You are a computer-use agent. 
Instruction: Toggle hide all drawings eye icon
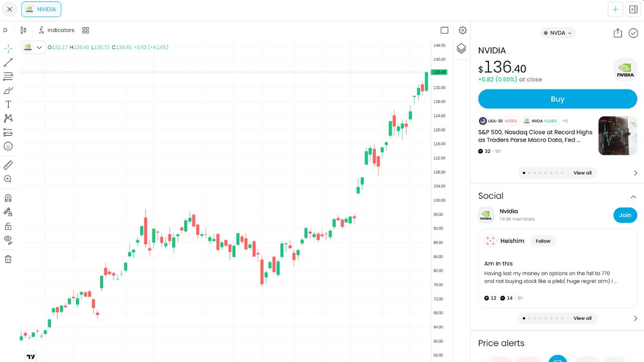[x=8, y=239]
